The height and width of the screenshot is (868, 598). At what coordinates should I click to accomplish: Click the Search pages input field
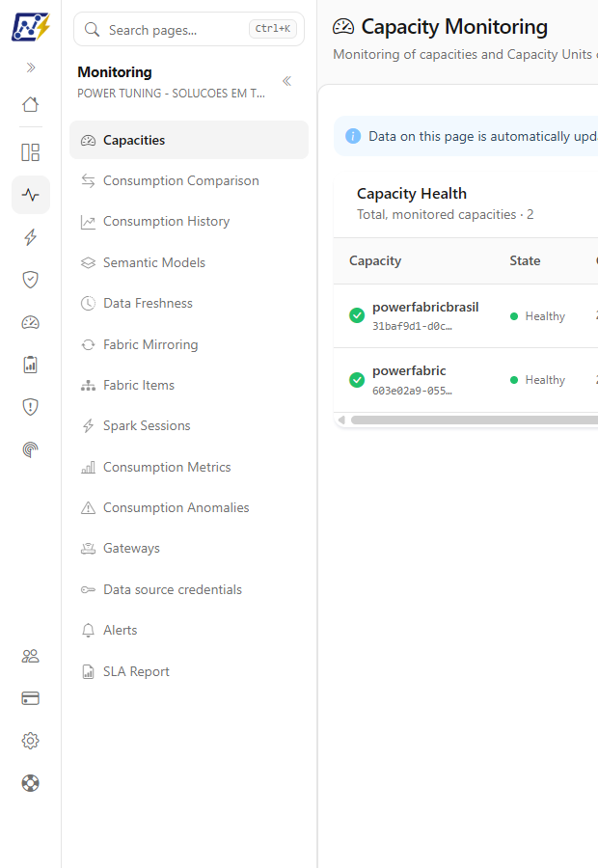[189, 29]
